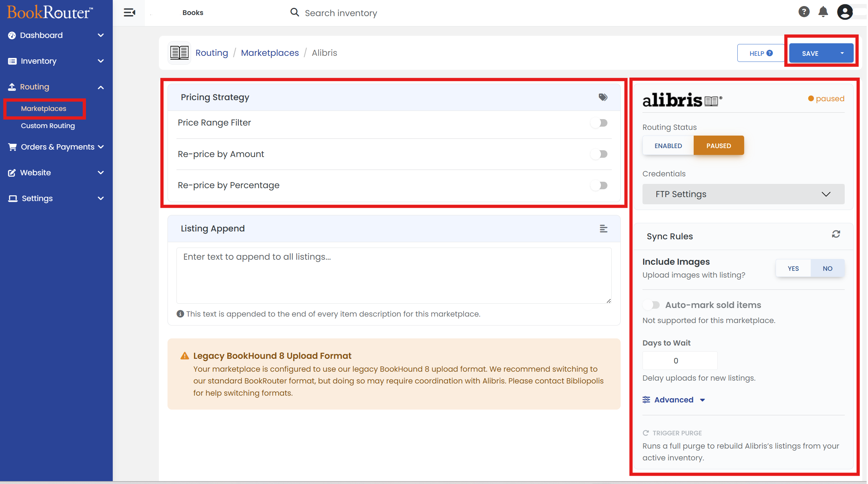Expand the Settings sidebar section
Screen dimensions: 868x484
click(101, 199)
